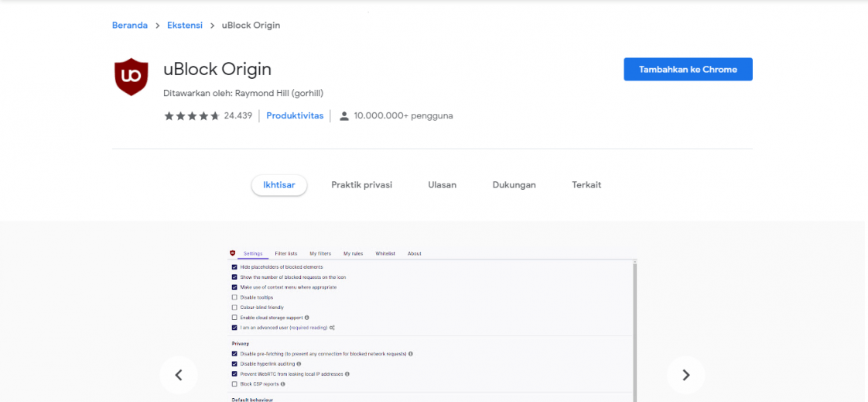Advance to the next screenshot with right arrow
The width and height of the screenshot is (868, 402).
(686, 376)
